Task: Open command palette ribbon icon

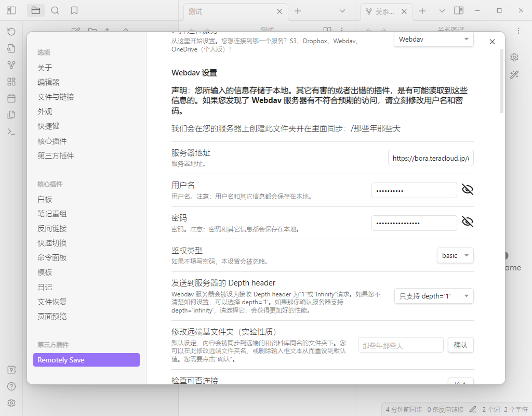Action: coord(11,132)
